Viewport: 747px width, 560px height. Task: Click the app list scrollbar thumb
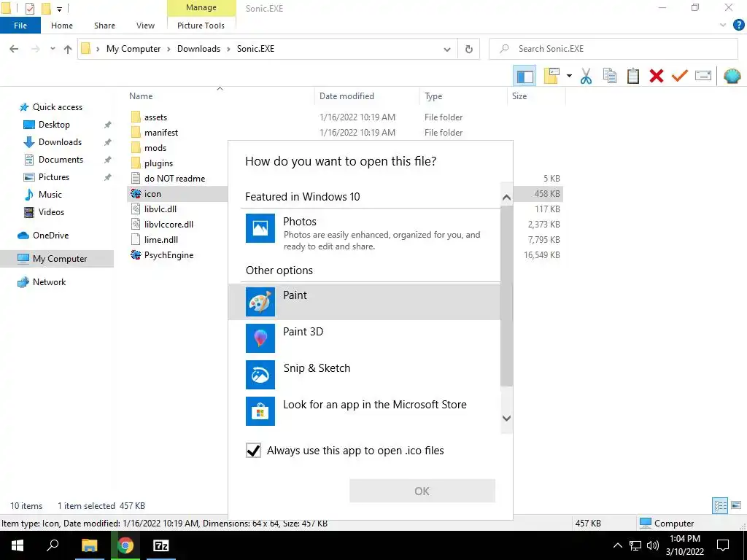tap(506, 296)
